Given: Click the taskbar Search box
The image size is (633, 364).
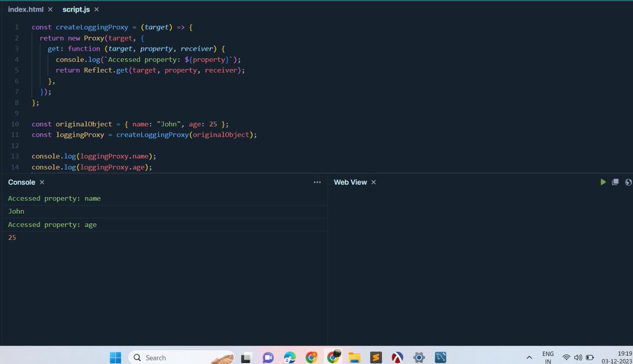Looking at the screenshot, I should point(181,357).
